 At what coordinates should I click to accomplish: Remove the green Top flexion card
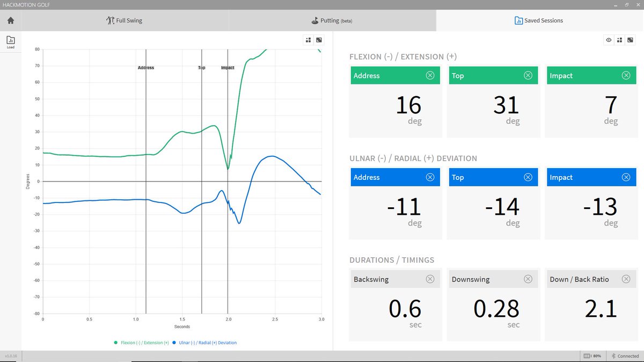pos(528,75)
